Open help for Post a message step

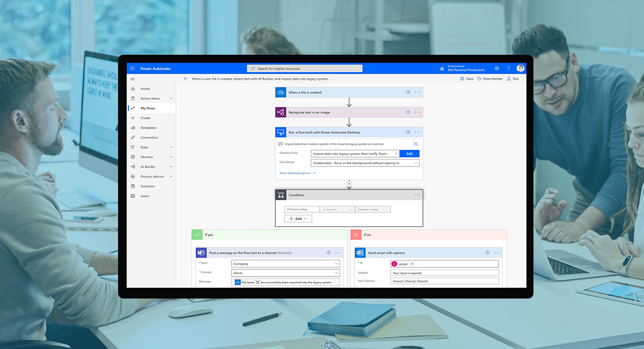(x=328, y=252)
